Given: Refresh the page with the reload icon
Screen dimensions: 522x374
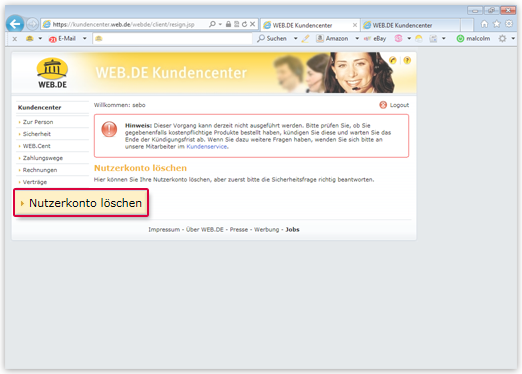Looking at the screenshot, I should click(x=244, y=24).
